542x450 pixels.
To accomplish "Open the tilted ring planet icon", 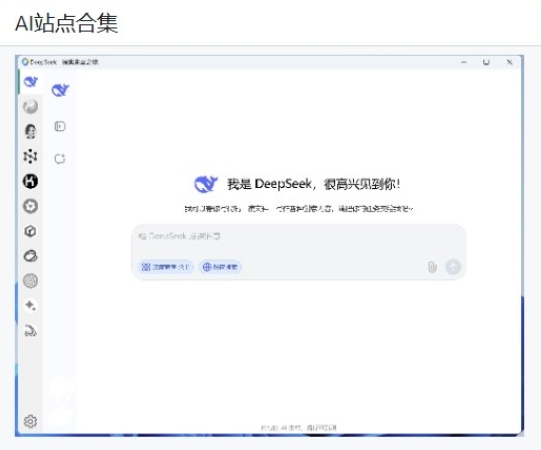I will (30, 256).
